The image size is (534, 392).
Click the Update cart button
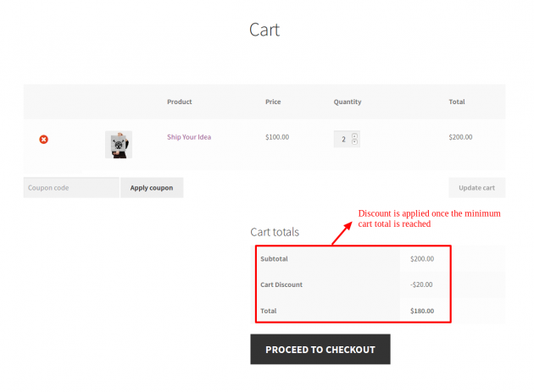coord(476,187)
